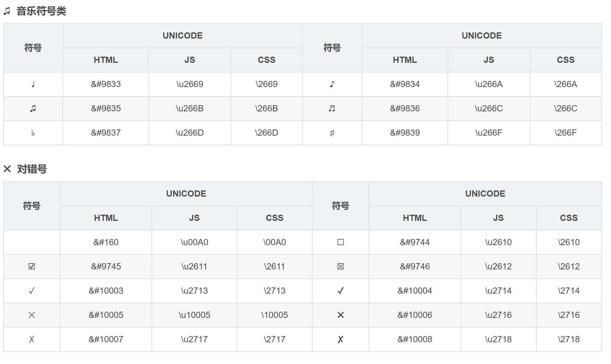This screenshot has height=364, width=611.
Task: Click the 对错号 section heading
Action: pos(32,169)
